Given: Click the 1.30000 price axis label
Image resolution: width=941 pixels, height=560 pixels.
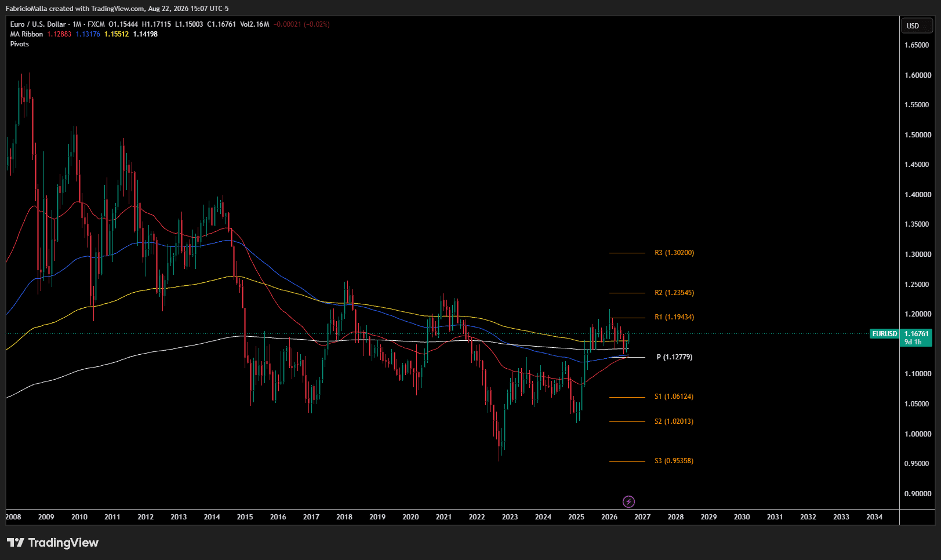Looking at the screenshot, I should pyautogui.click(x=918, y=254).
